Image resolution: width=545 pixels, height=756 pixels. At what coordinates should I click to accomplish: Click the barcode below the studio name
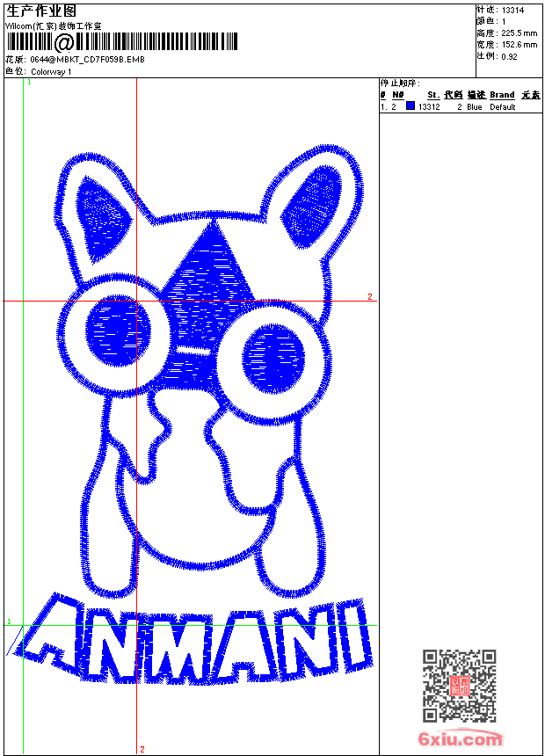121,42
